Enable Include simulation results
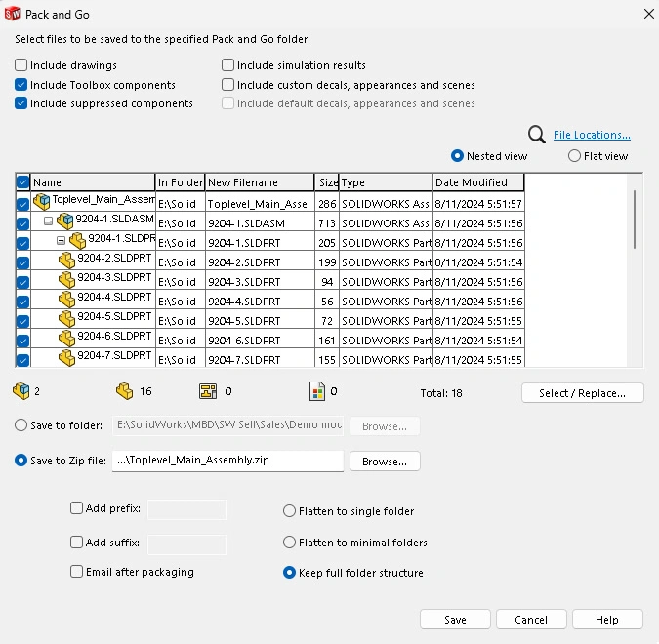This screenshot has width=659, height=644. pyautogui.click(x=227, y=65)
